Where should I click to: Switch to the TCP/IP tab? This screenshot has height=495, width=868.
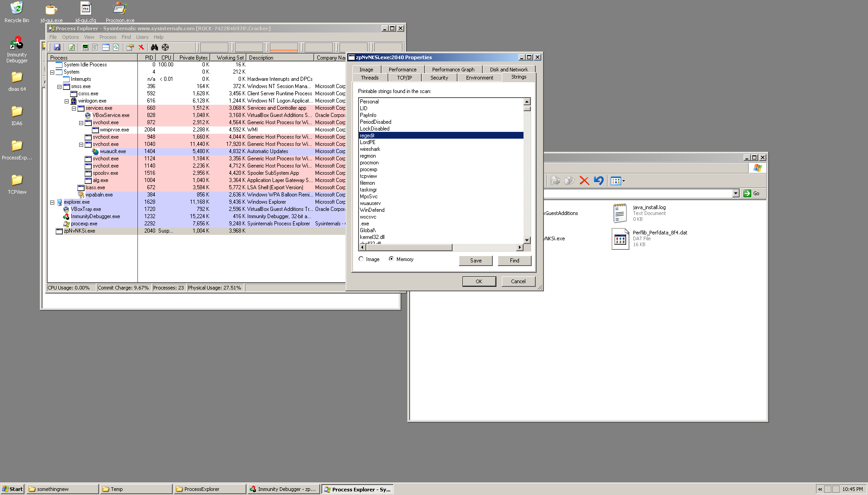point(405,78)
